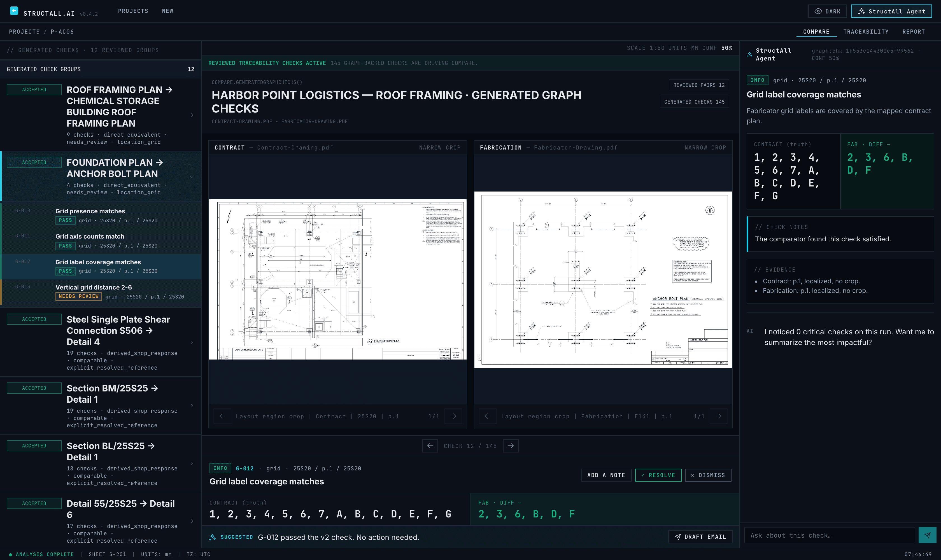Click the ACCEPTED badge for Roof Framing Plan
The width and height of the screenshot is (941, 560).
click(x=34, y=89)
